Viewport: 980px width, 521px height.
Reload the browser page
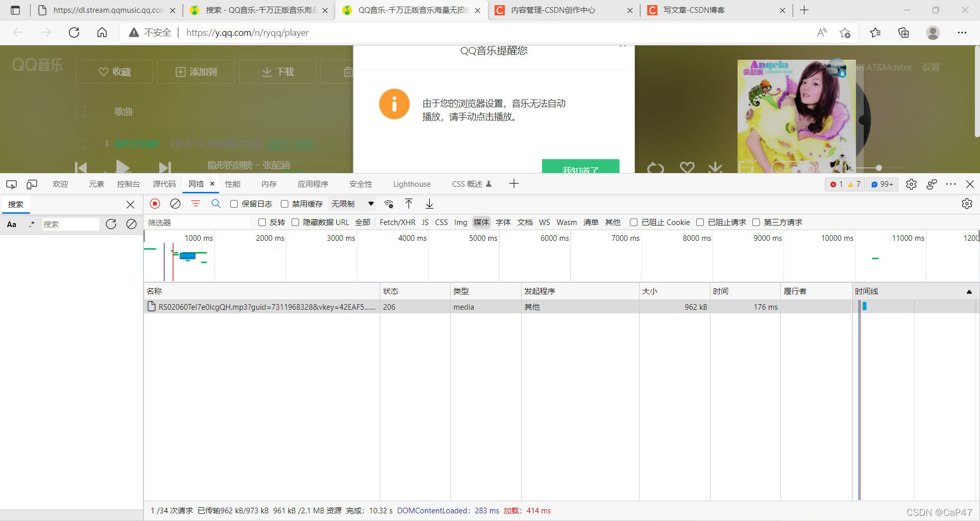click(74, 33)
